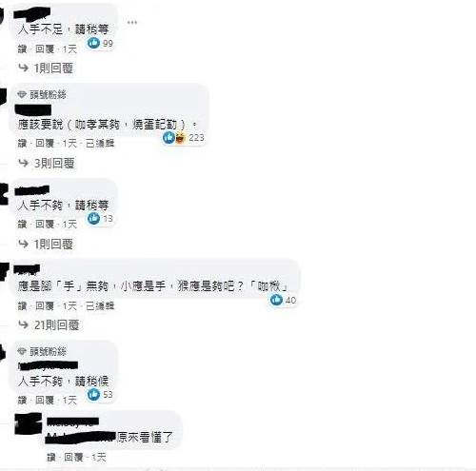This screenshot has width=476, height=471.
Task: Reply to the 咖孝某夠 comment
Action: point(45,144)
